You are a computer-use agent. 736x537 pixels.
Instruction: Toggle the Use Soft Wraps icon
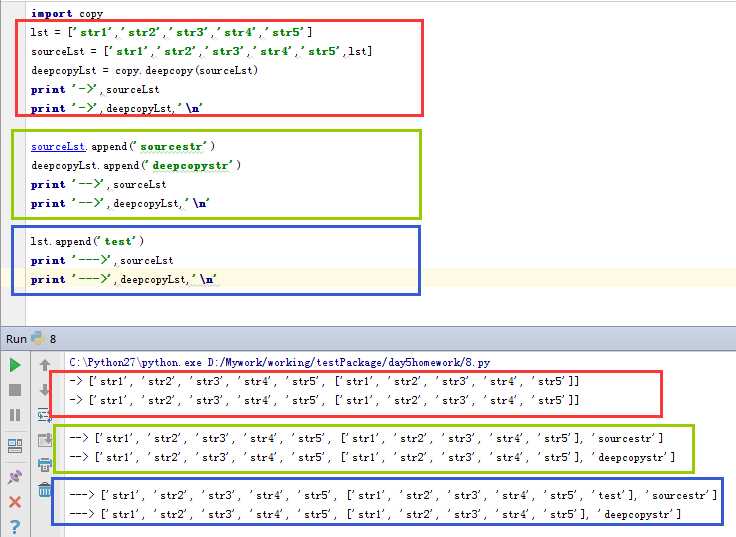(45, 415)
